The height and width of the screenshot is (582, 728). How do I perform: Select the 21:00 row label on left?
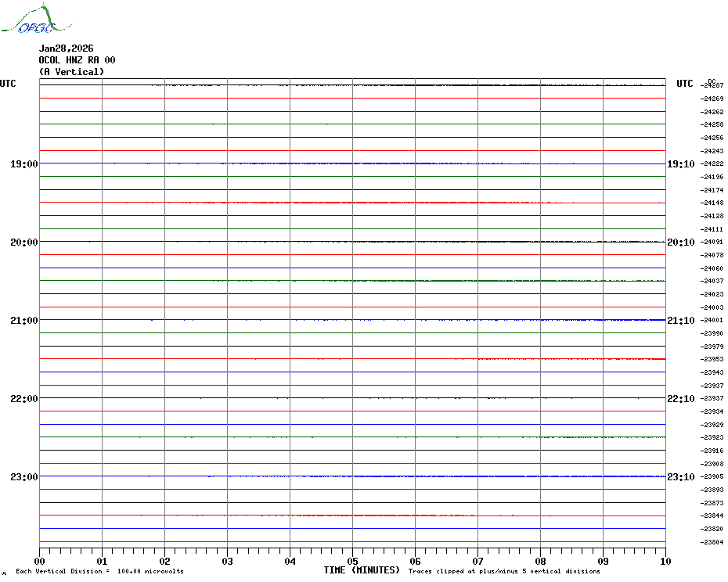[23, 321]
